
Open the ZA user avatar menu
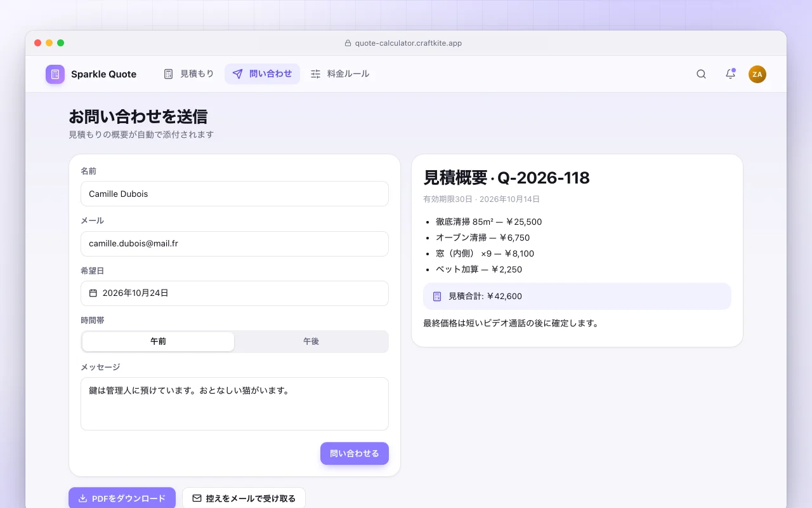(757, 74)
